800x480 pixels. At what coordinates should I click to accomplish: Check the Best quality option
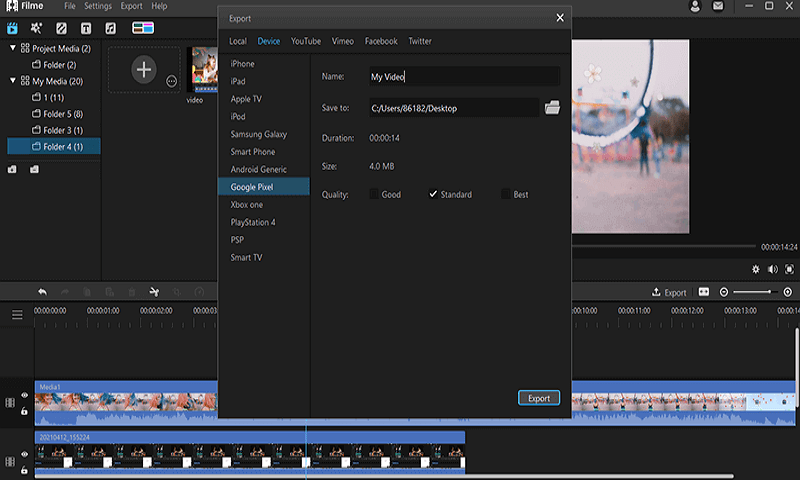(506, 194)
